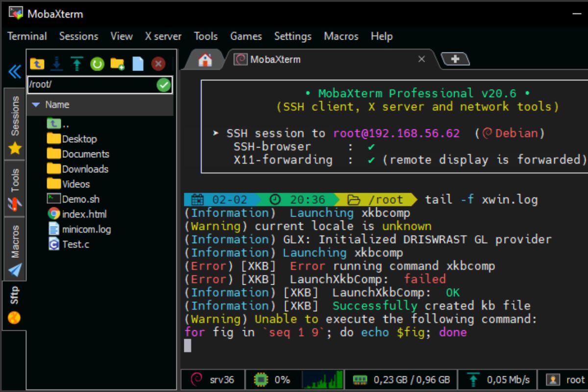Viewport: 588px width, 392px height.
Task: Click the C file icon beside Test.c
Action: point(54,244)
